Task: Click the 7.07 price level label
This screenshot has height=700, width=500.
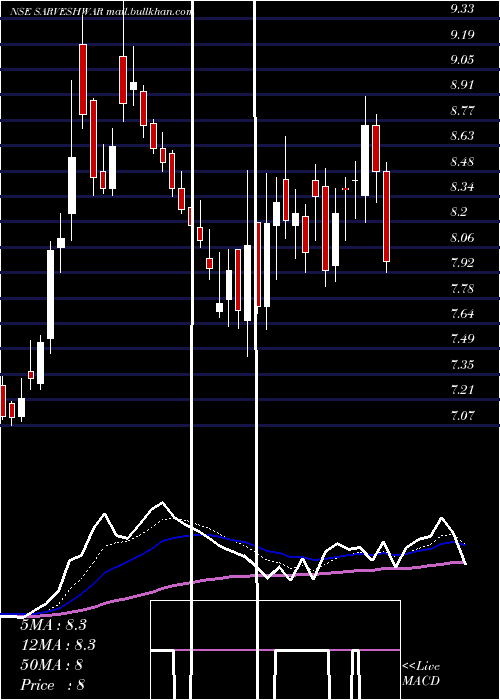Action: coord(462,416)
